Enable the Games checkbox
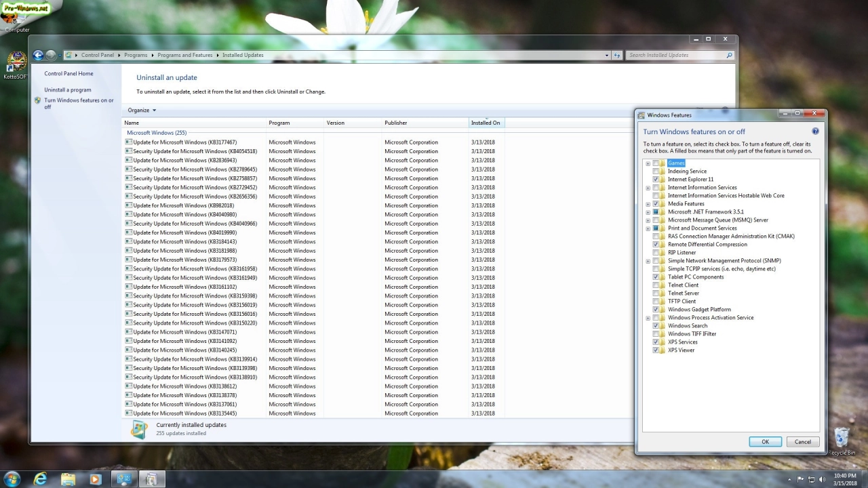868x488 pixels. [x=655, y=163]
